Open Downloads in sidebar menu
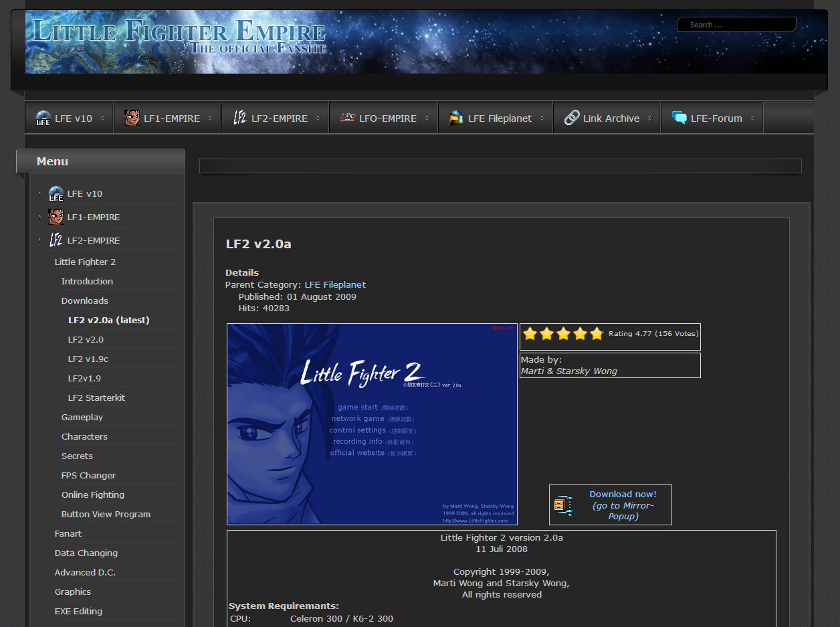Viewport: 840px width, 627px height. [84, 300]
